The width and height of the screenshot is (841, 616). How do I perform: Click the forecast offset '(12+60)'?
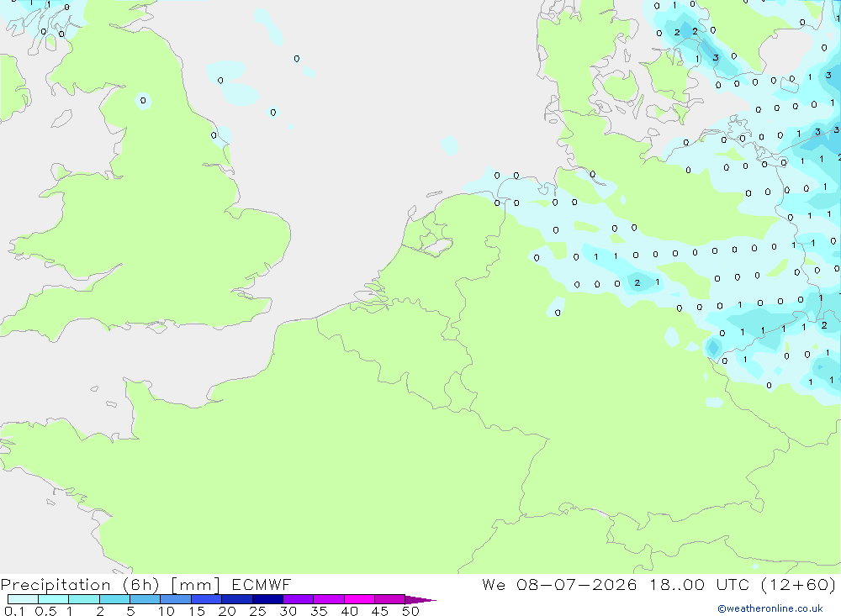(798, 584)
